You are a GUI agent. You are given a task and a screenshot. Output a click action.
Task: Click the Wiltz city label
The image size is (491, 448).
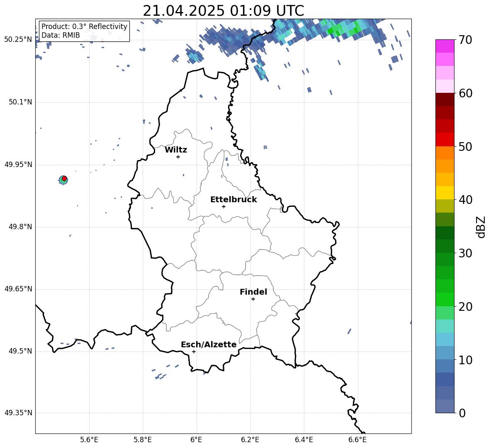pos(176,150)
